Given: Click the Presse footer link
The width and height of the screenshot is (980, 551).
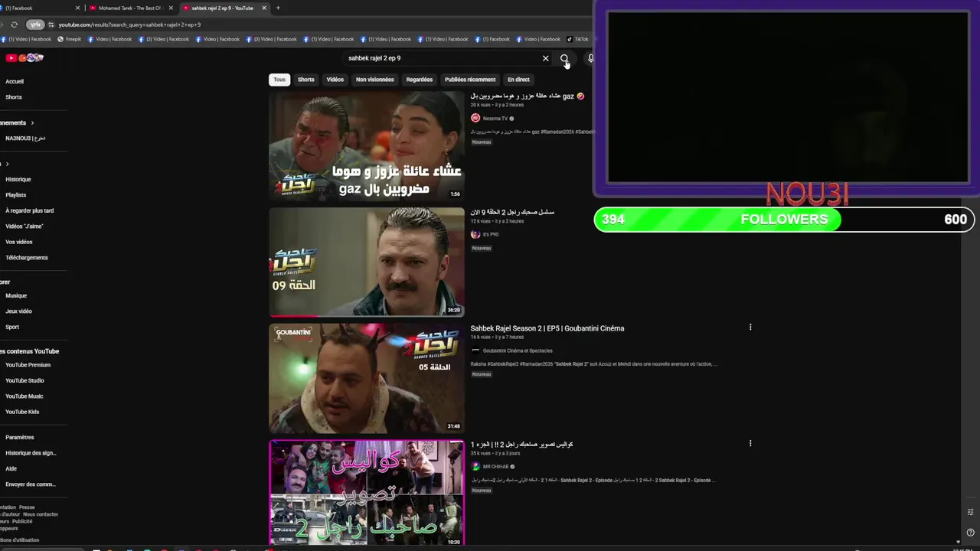Looking at the screenshot, I should pyautogui.click(x=27, y=507).
